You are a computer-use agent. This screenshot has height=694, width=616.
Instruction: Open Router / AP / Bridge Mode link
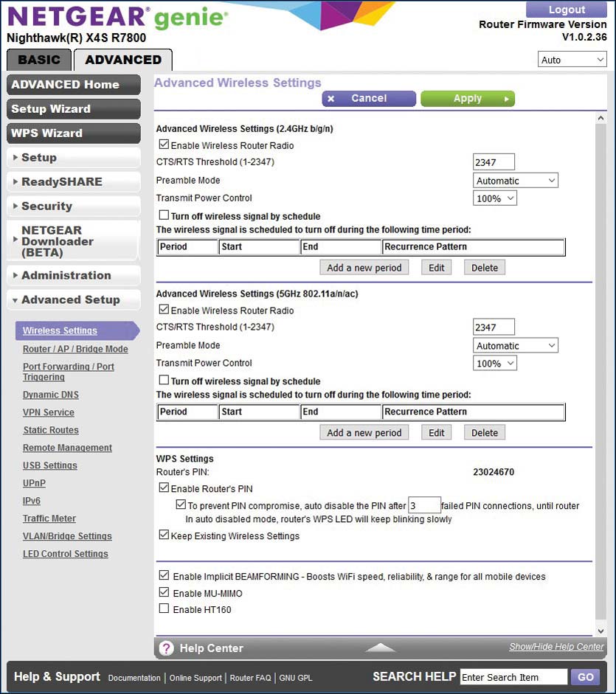coord(75,349)
